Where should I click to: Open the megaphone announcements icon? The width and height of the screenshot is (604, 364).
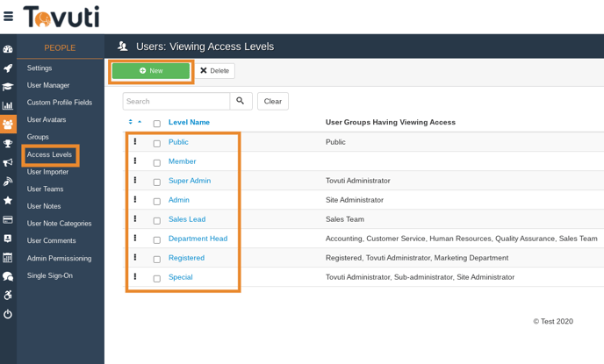pos(8,162)
